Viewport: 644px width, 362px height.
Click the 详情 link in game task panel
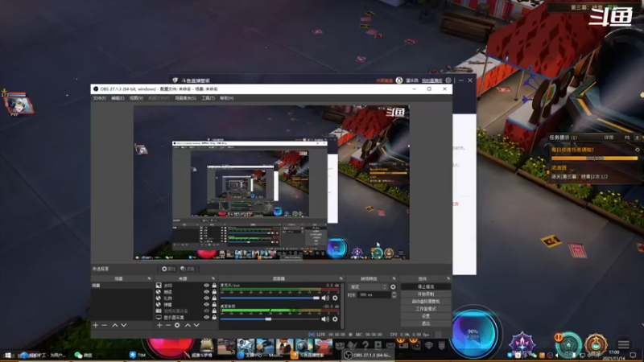609,138
